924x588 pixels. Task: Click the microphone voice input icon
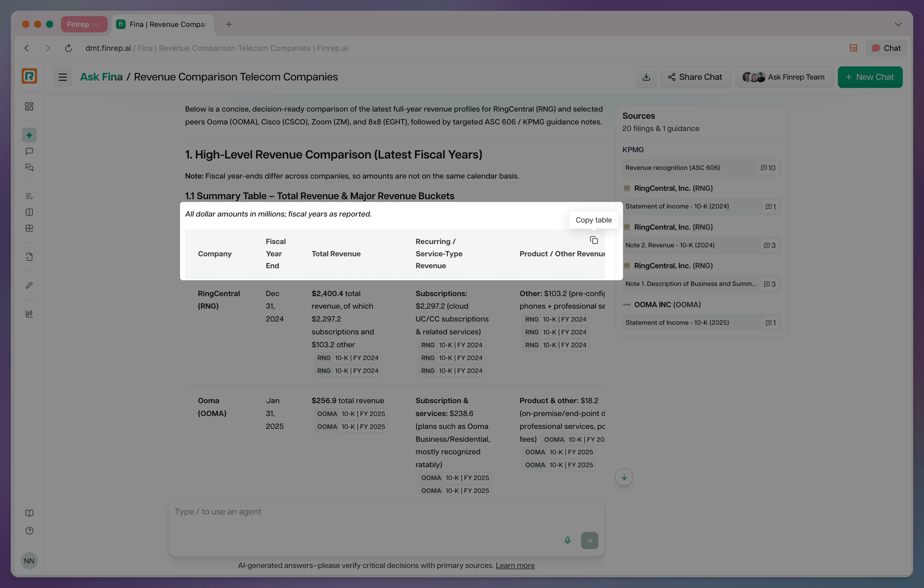click(568, 540)
